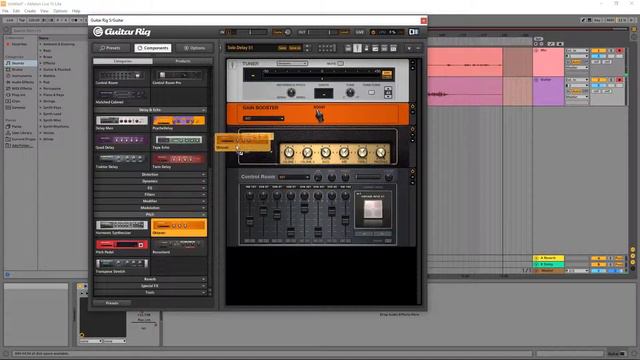The height and width of the screenshot is (360, 640).
Task: Click the Presets button at panel bottom
Action: click(x=112, y=303)
